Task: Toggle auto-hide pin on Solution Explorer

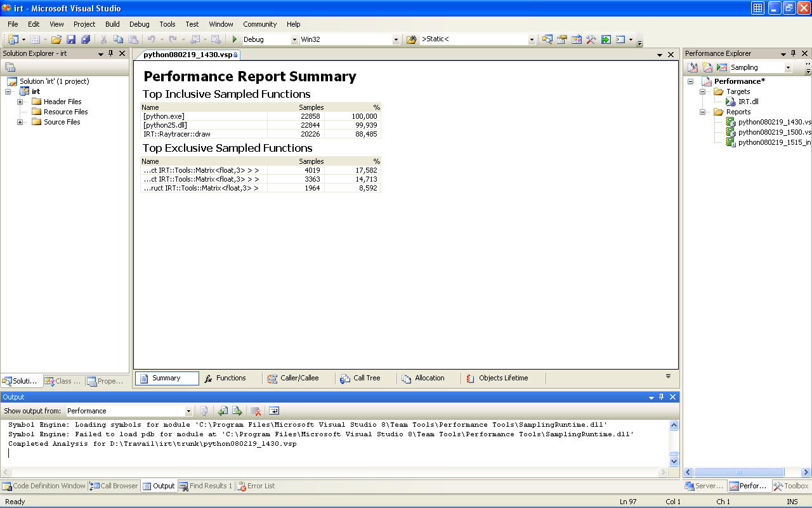Action: pos(110,53)
